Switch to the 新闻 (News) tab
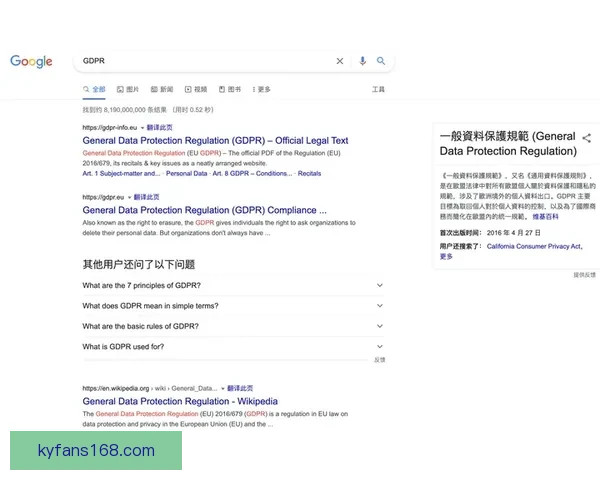Screen dimensions: 600x480 pyautogui.click(x=162, y=89)
